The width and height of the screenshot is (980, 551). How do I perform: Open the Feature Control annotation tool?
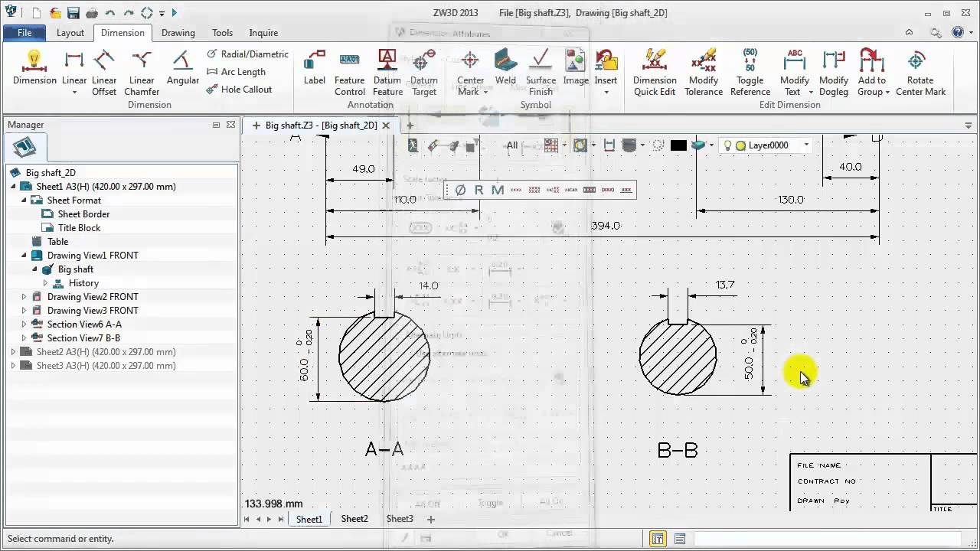349,73
